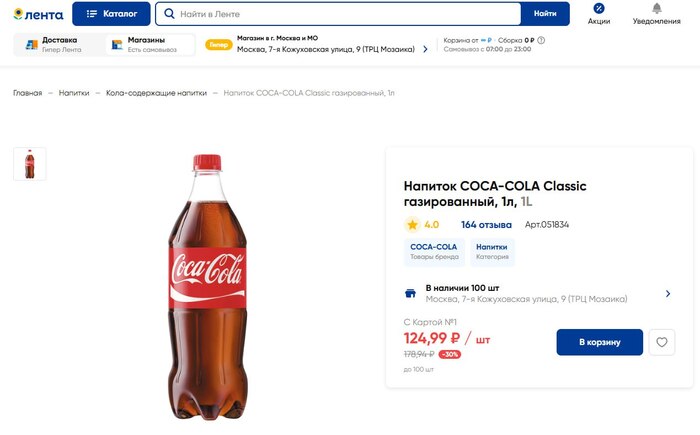Select the COCA-COLA brand tag

tap(434, 251)
